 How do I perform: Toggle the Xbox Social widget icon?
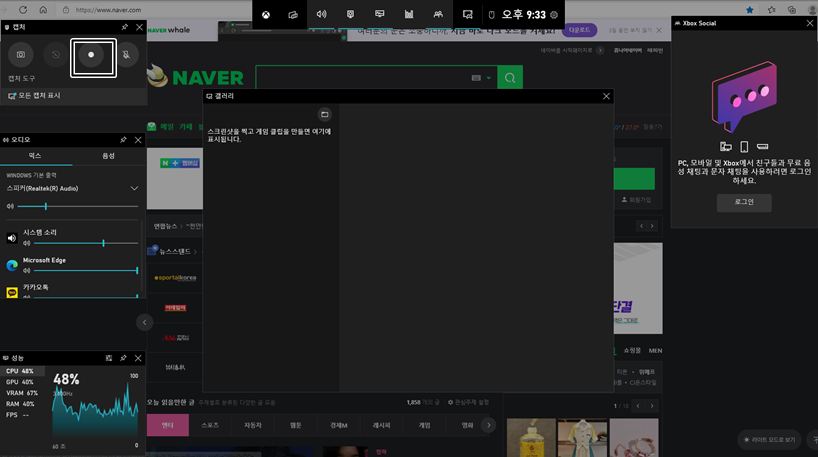pyautogui.click(x=438, y=15)
